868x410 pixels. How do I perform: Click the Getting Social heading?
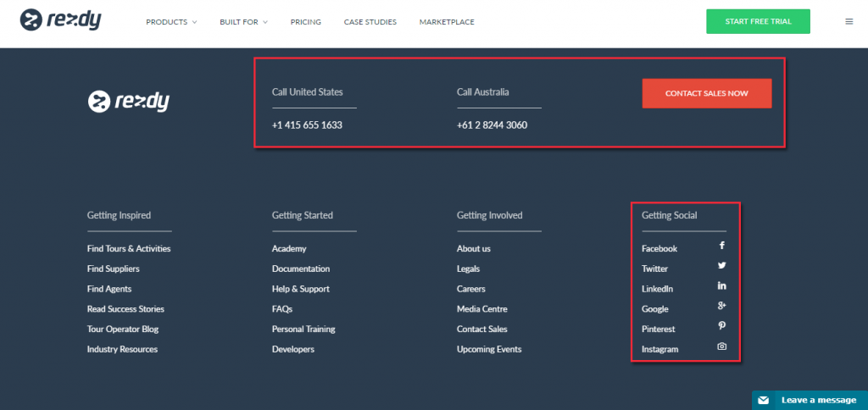(x=670, y=215)
